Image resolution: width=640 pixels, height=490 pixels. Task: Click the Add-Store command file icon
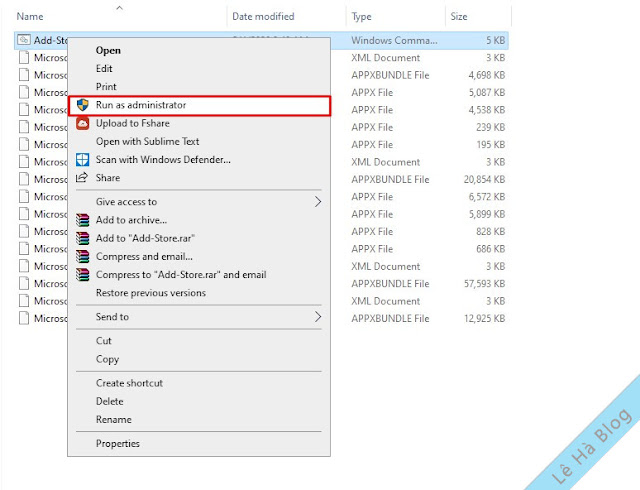point(24,40)
